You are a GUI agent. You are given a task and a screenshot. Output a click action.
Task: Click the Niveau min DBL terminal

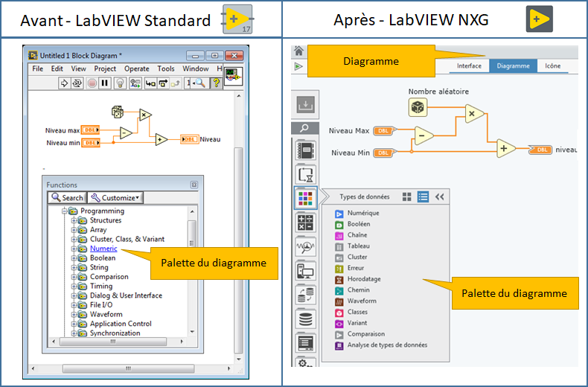point(90,143)
